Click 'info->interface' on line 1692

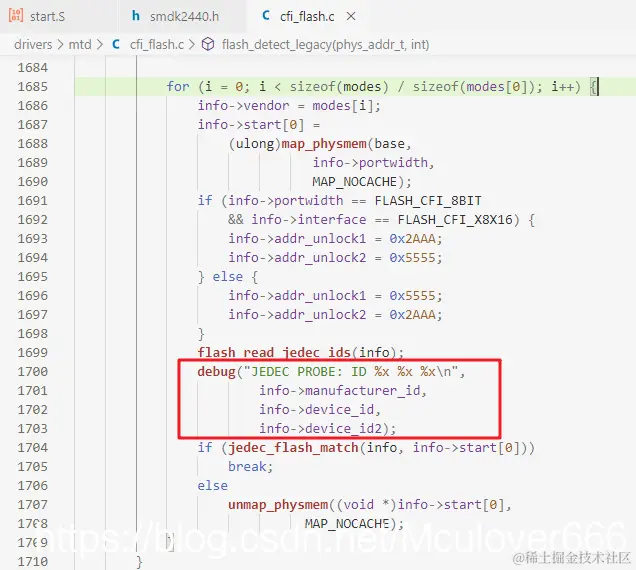point(309,219)
